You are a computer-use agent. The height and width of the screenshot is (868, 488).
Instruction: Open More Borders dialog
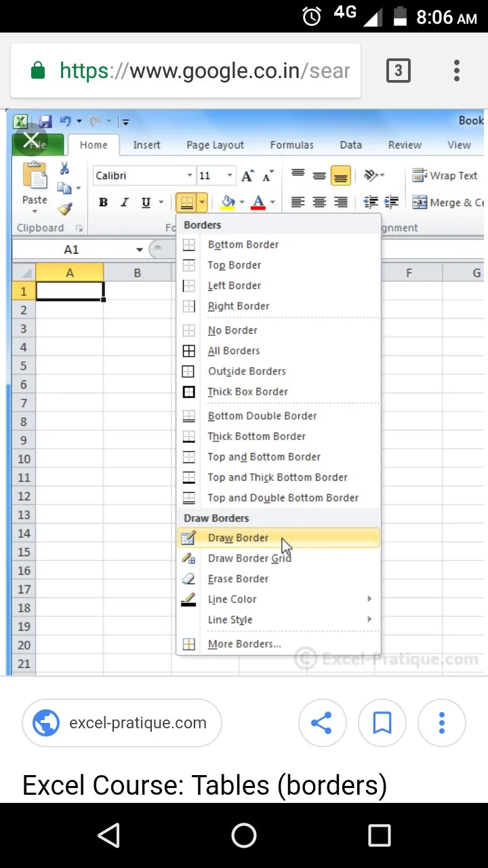(x=279, y=644)
